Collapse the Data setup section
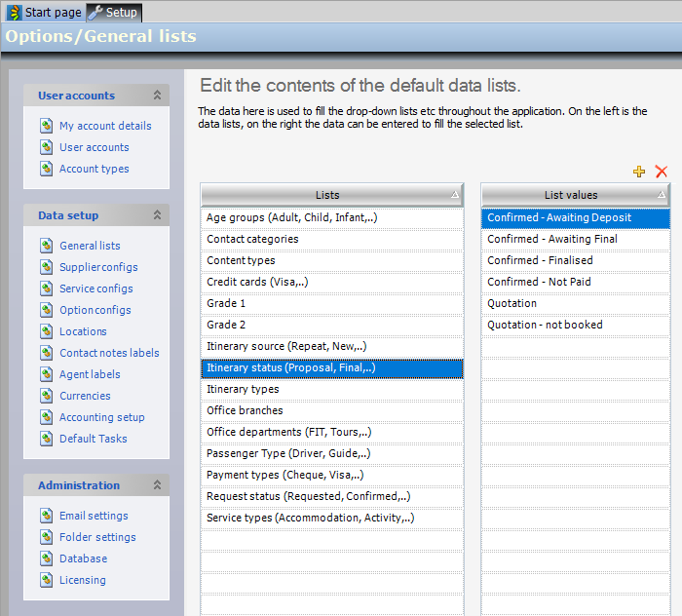The height and width of the screenshot is (616, 682). click(157, 215)
